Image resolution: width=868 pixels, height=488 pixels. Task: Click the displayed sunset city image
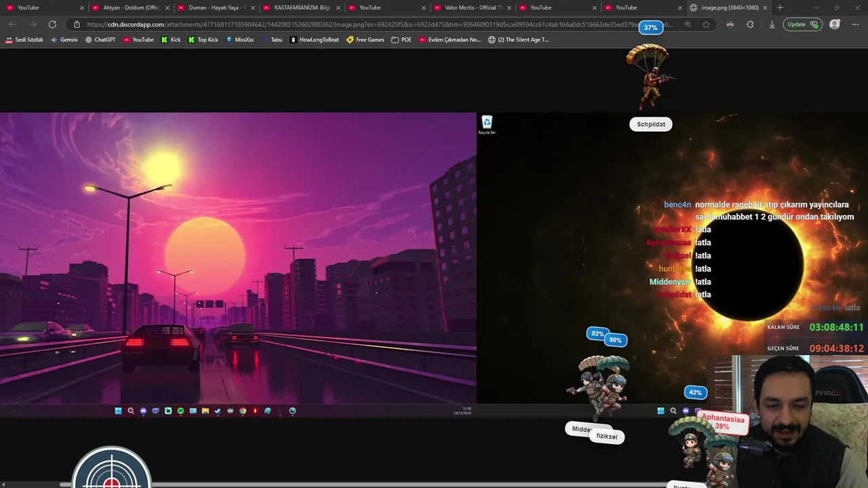[238, 258]
